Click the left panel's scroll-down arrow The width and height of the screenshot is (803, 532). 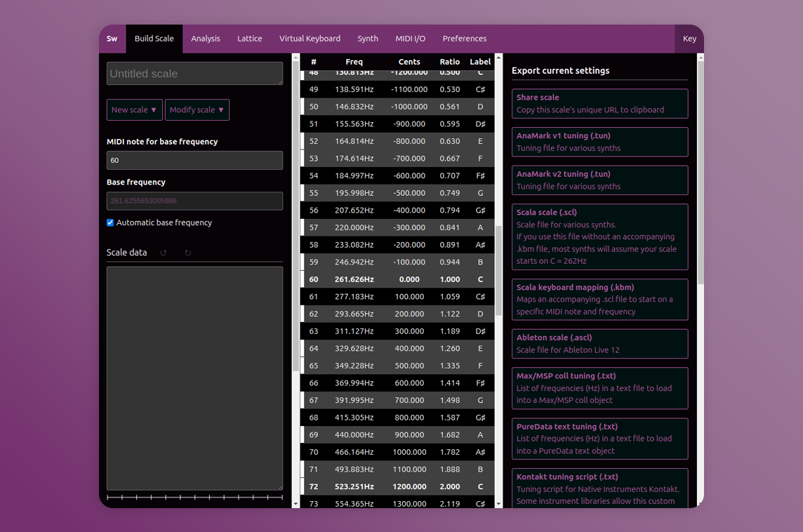[x=296, y=503]
